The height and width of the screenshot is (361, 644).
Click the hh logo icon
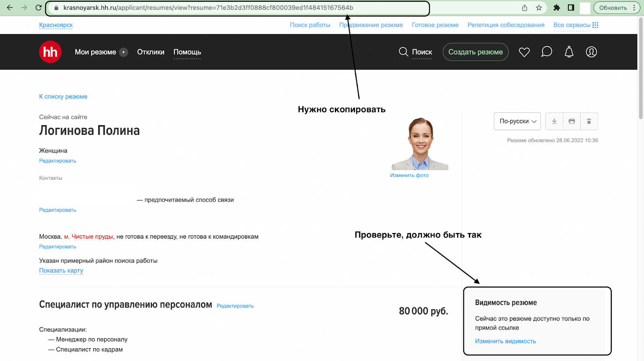[x=50, y=52]
